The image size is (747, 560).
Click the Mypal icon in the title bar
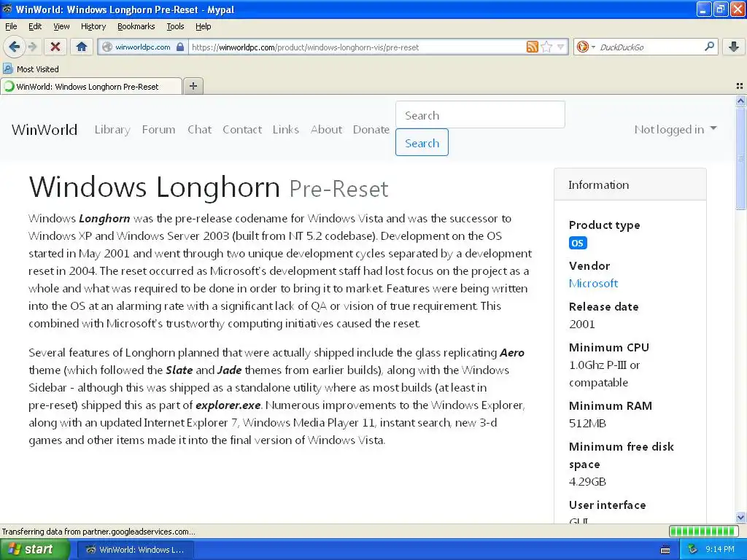pyautogui.click(x=7, y=9)
